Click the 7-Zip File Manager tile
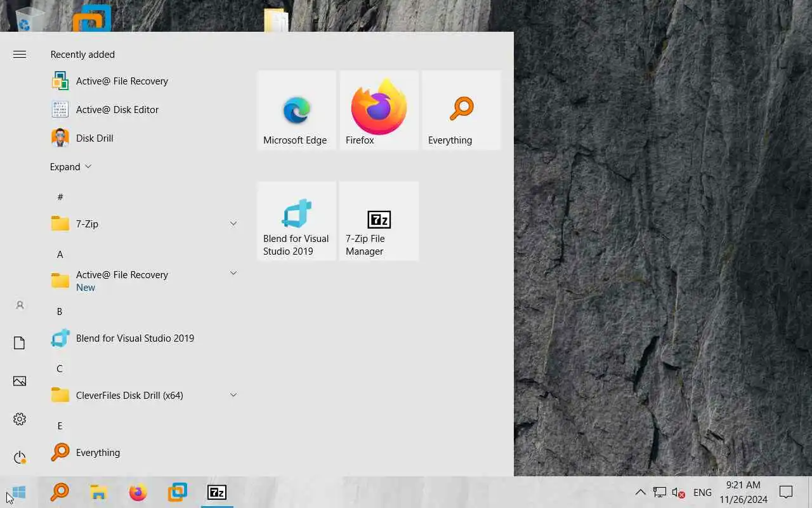The width and height of the screenshot is (812, 508). click(x=379, y=222)
